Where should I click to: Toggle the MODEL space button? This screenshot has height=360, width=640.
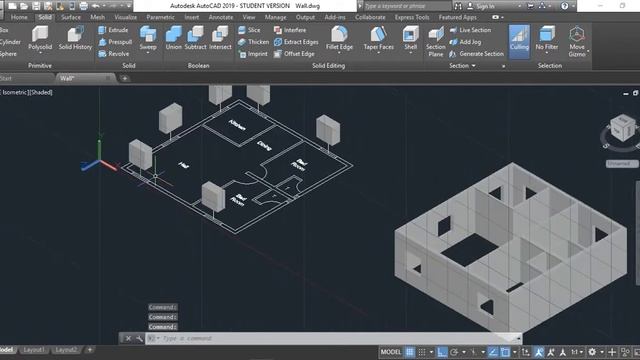pyautogui.click(x=391, y=352)
